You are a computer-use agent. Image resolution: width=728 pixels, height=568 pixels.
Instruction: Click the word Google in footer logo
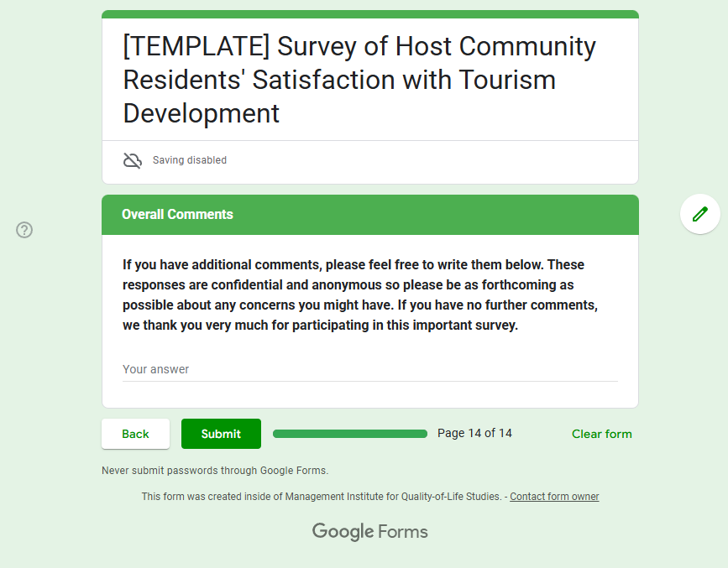click(343, 532)
